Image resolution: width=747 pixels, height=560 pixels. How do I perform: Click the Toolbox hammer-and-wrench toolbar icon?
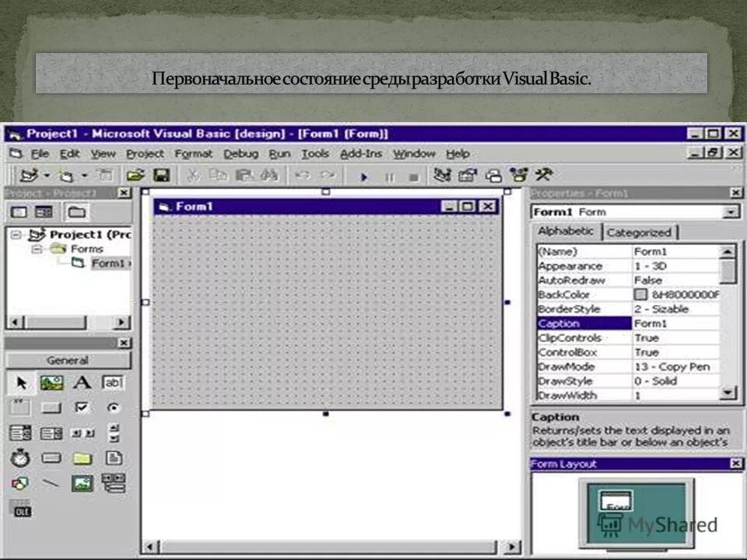[544, 175]
